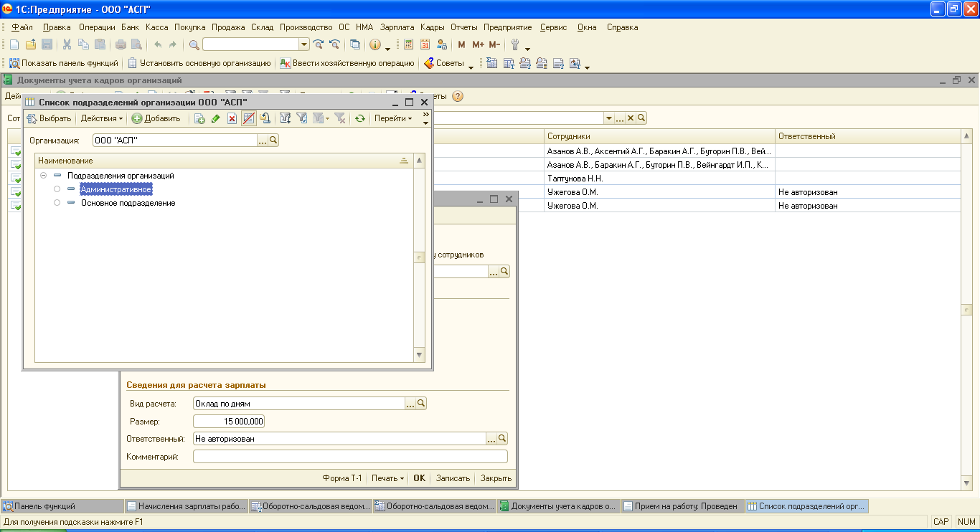This screenshot has height=532, width=980.
Task: Open the Сервис menu
Action: click(553, 27)
